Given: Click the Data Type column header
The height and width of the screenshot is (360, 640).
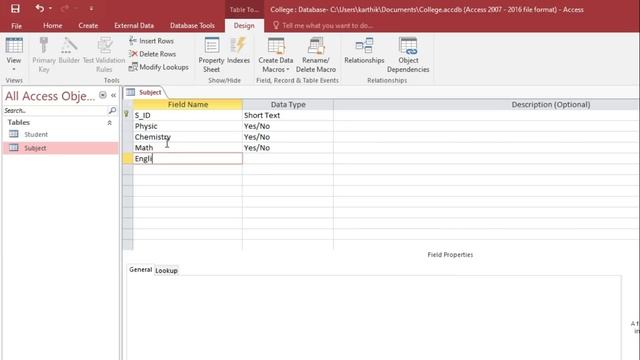Looking at the screenshot, I should click(288, 104).
